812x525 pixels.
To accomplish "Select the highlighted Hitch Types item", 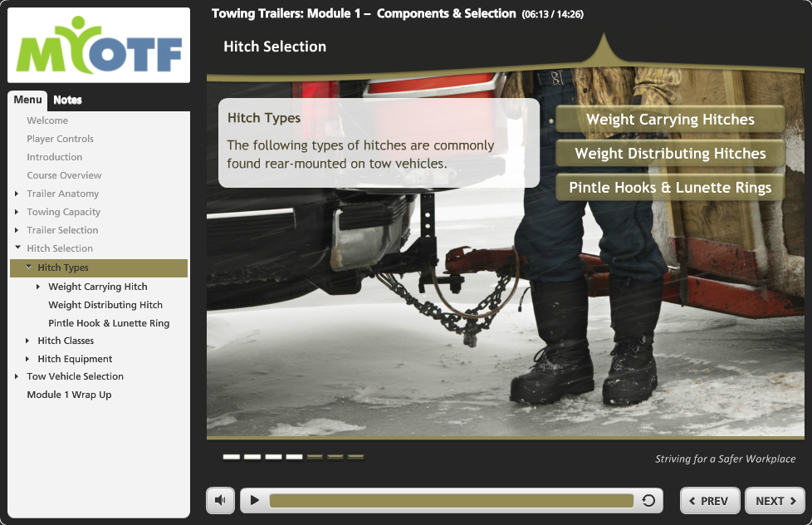I will point(99,268).
